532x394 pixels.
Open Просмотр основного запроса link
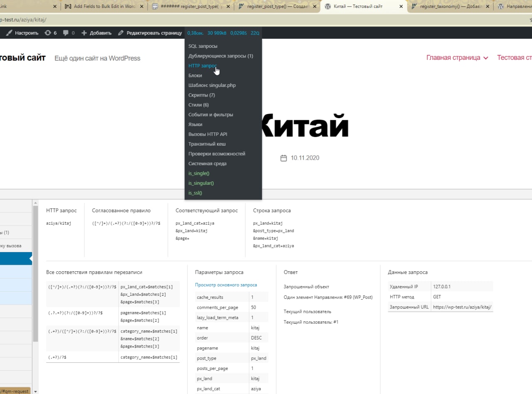[x=226, y=285]
